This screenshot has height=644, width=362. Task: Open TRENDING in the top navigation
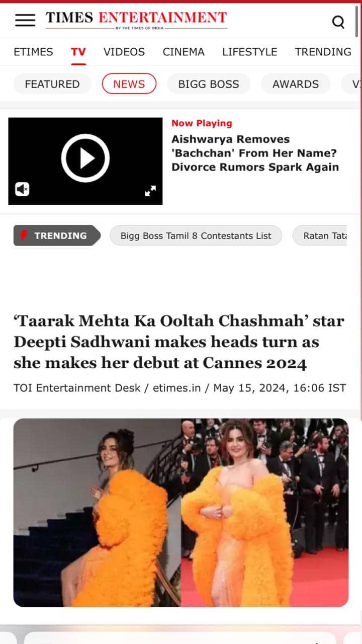pos(323,52)
